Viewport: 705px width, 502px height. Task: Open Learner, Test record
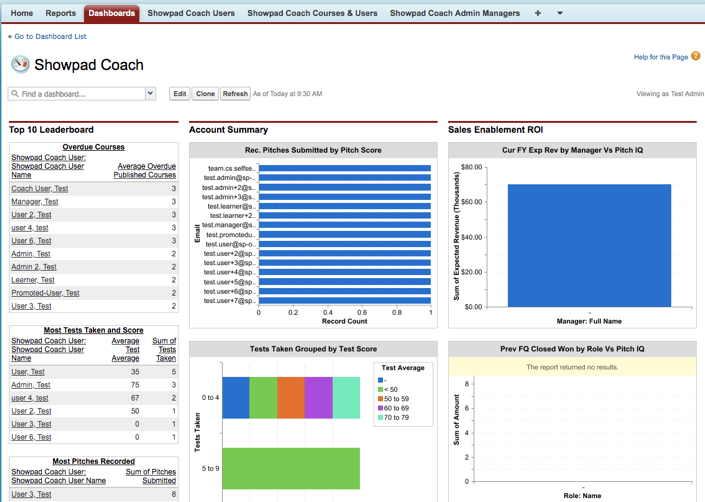click(x=33, y=280)
